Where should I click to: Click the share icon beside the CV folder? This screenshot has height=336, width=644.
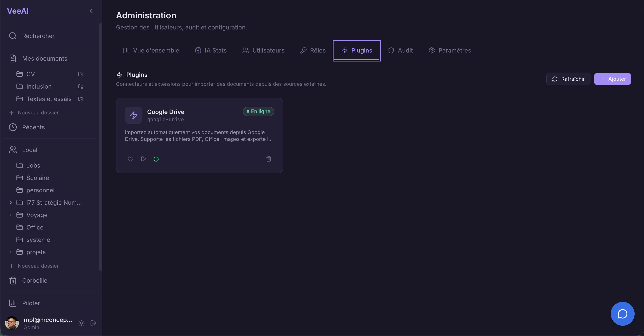[x=80, y=74]
